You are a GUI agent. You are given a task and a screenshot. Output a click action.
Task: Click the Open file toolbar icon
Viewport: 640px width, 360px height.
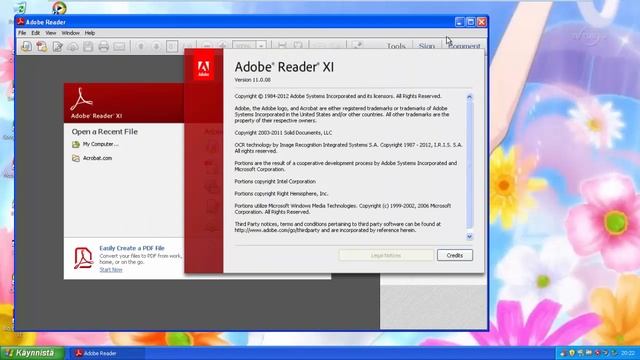point(27,47)
